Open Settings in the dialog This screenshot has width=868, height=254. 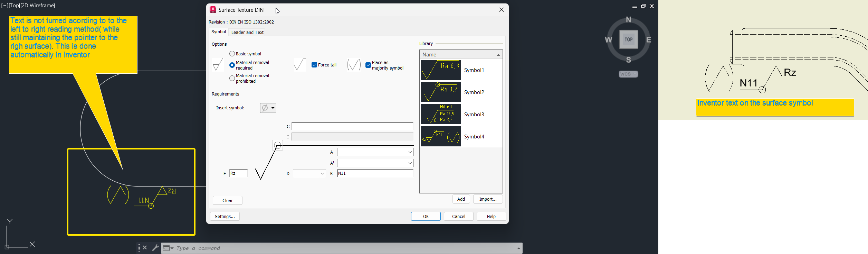[x=225, y=216]
